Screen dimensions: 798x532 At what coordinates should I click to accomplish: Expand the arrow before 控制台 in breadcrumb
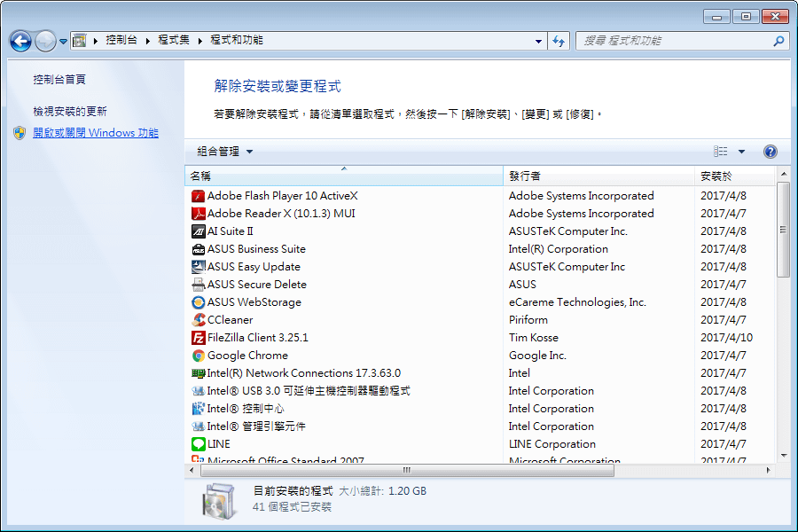coord(95,41)
